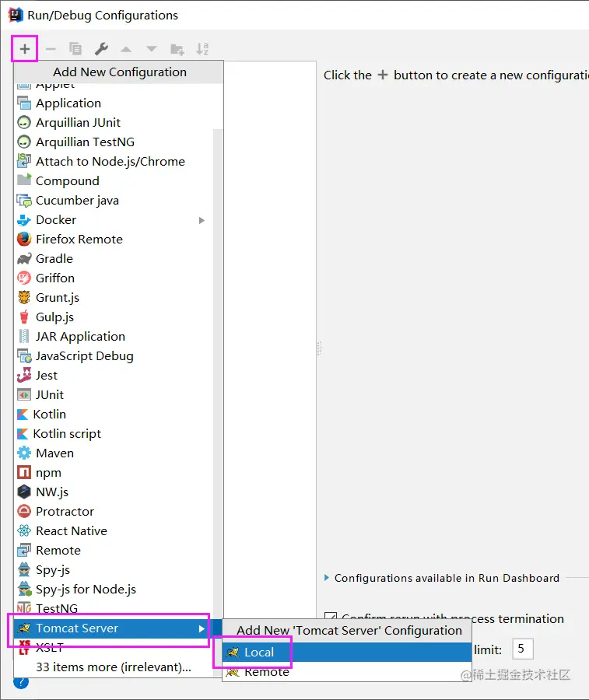Image resolution: width=589 pixels, height=700 pixels.
Task: Click the JavaScript Debug icon
Action: [24, 355]
